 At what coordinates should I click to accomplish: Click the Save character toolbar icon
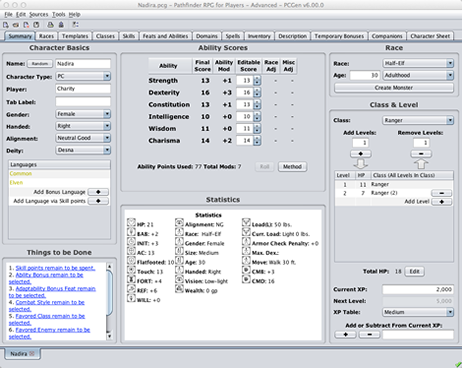click(36, 25)
